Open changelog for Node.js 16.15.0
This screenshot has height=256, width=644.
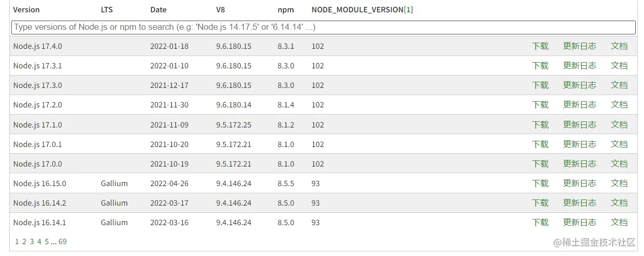580,184
